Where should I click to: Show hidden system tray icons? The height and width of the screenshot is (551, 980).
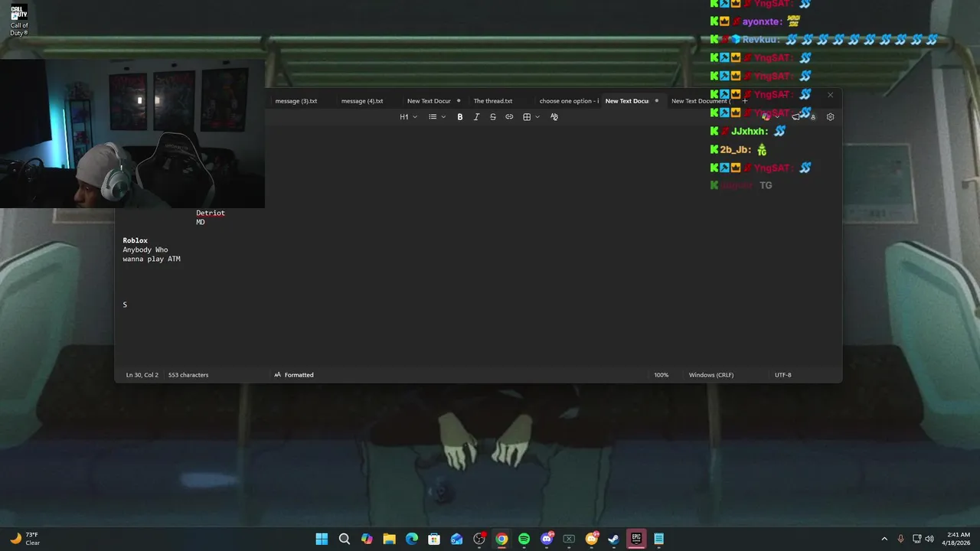pyautogui.click(x=884, y=539)
